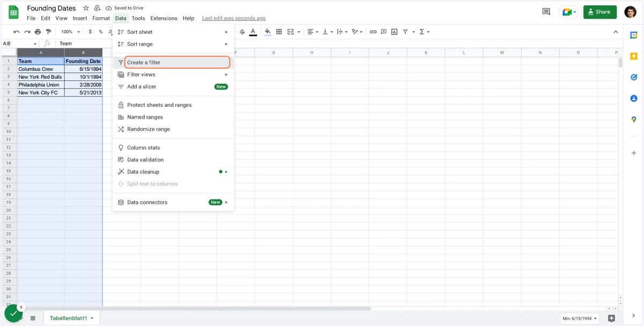Click the All sheets list icon

(x=33, y=318)
